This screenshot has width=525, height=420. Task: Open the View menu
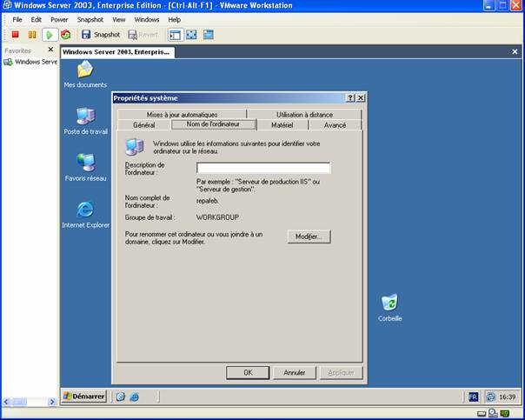click(x=118, y=20)
